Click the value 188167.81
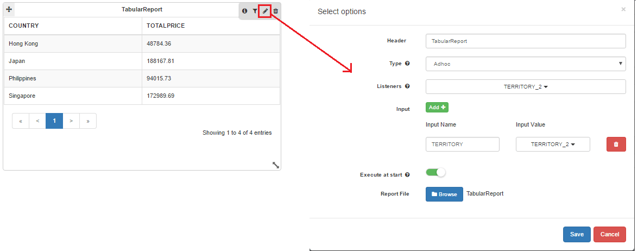 click(161, 61)
